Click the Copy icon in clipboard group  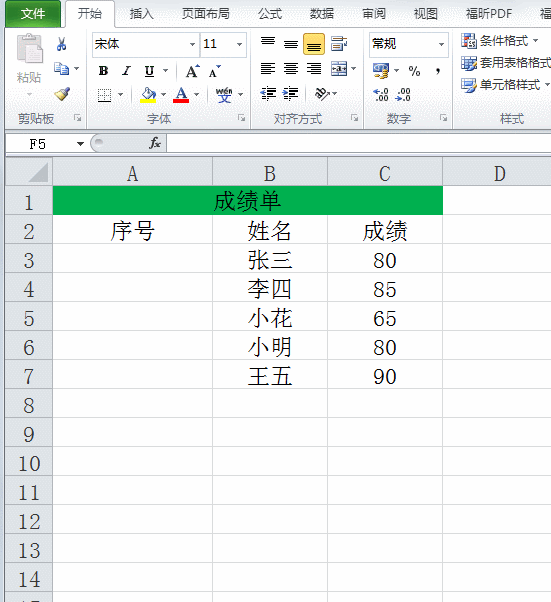pos(61,69)
